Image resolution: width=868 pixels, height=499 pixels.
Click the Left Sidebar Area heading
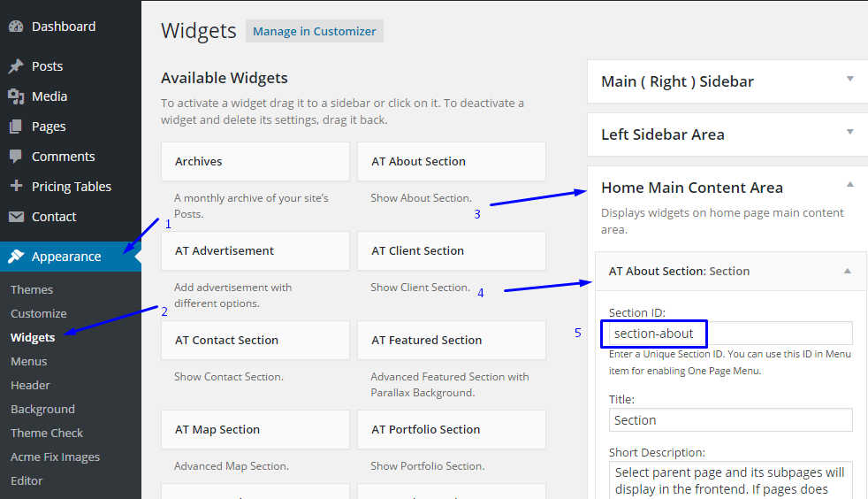[663, 134]
